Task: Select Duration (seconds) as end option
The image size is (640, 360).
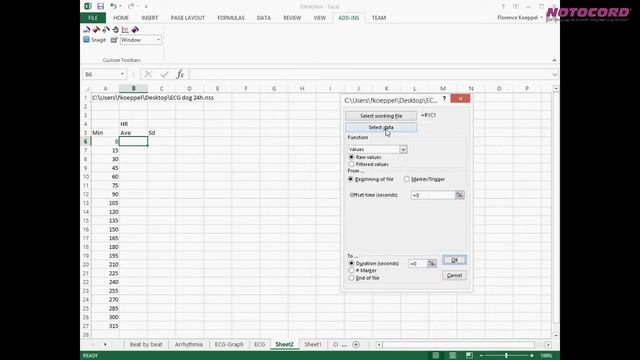Action: (x=373, y=264)
